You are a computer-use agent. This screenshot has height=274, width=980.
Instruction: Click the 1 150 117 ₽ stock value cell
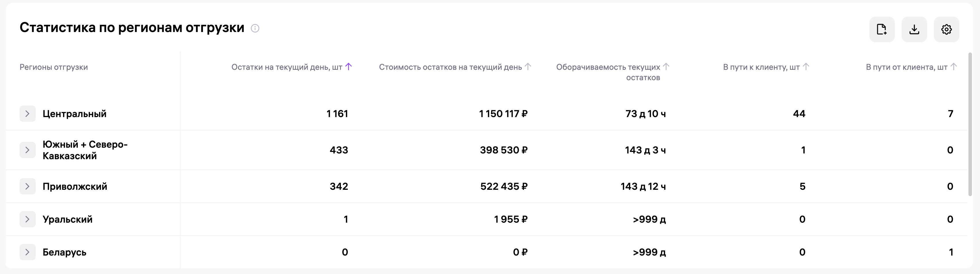click(x=503, y=114)
